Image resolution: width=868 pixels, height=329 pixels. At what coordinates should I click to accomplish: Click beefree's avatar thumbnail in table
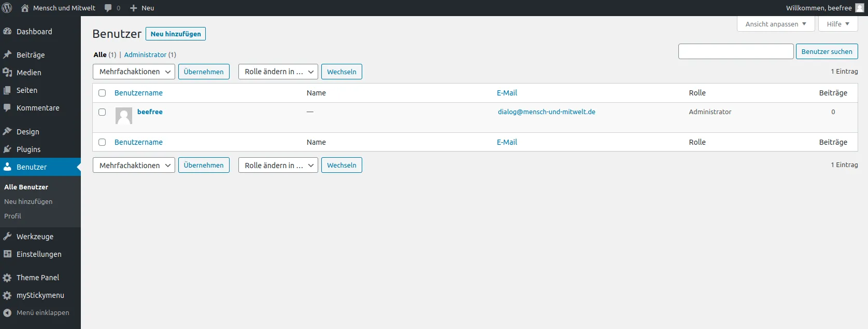tap(124, 116)
